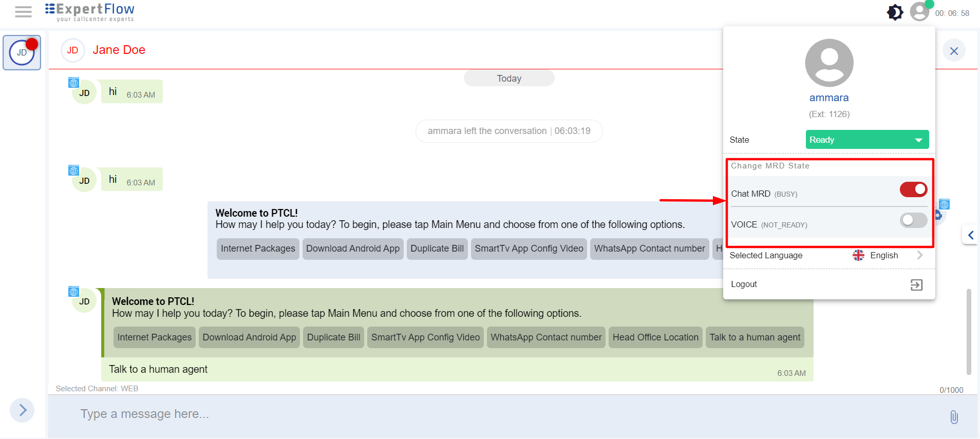
Task: Close the Jane Doe conversation
Action: (x=954, y=51)
